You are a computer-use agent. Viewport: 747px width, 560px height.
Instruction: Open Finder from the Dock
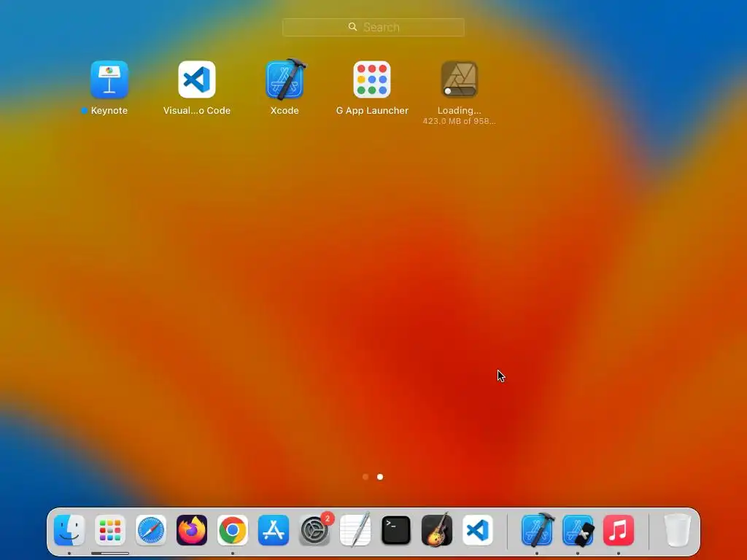(69, 530)
